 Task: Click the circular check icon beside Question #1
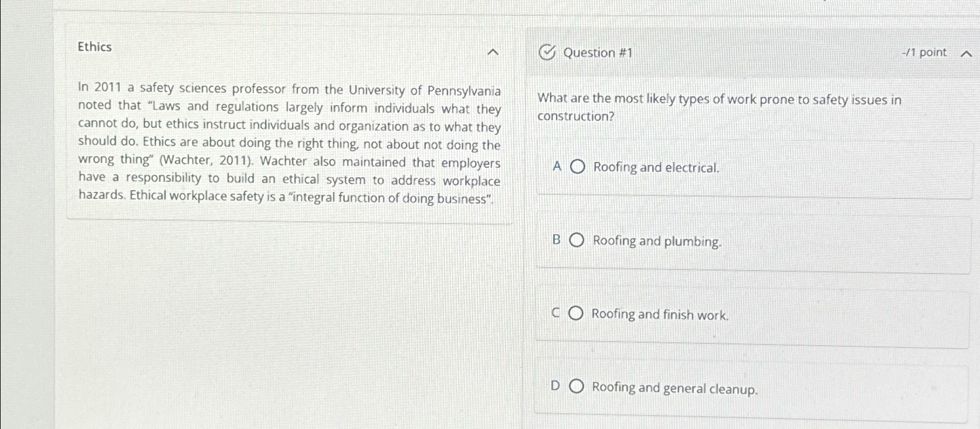click(x=547, y=53)
